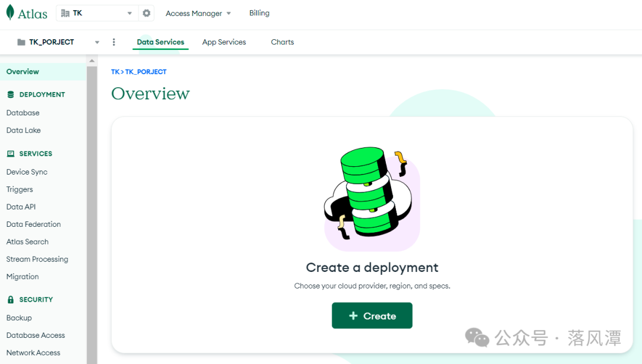Navigate to Data Federation
This screenshot has height=364, width=642.
coord(33,224)
